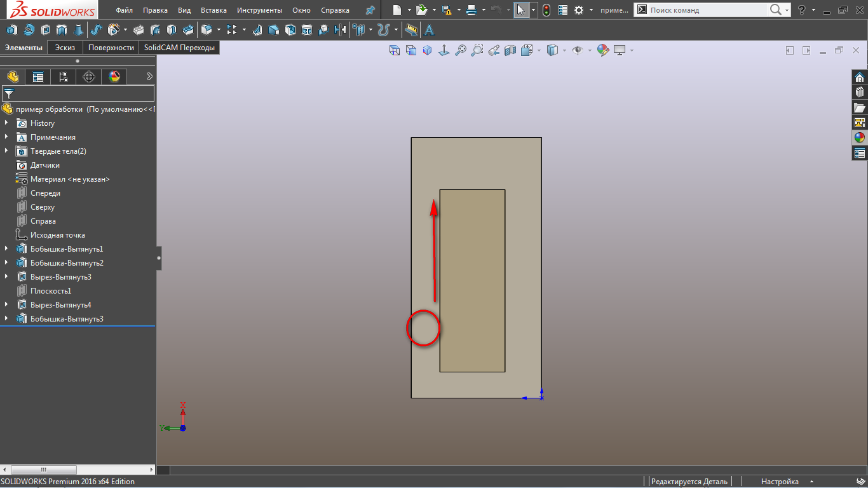Toggle the Select cursor tool
The height and width of the screenshot is (488, 868).
[521, 10]
